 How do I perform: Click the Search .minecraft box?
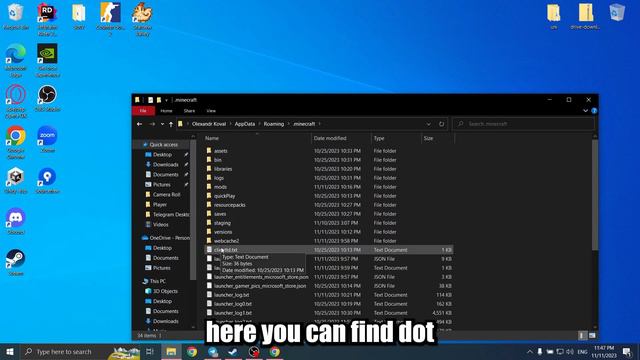coord(523,124)
